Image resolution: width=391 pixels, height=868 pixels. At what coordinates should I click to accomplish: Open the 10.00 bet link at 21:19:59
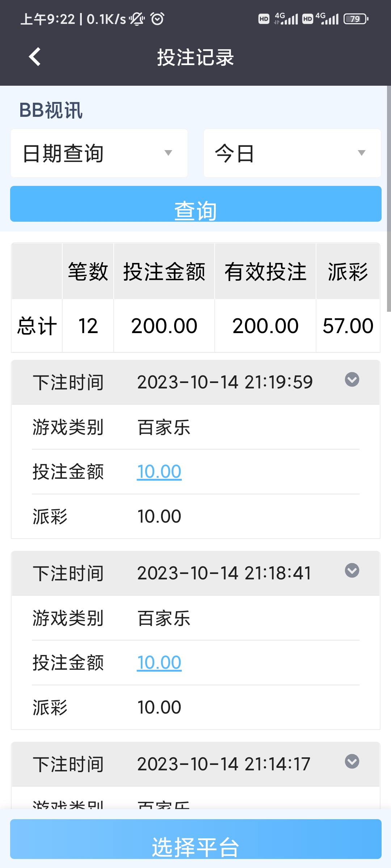[x=159, y=472]
